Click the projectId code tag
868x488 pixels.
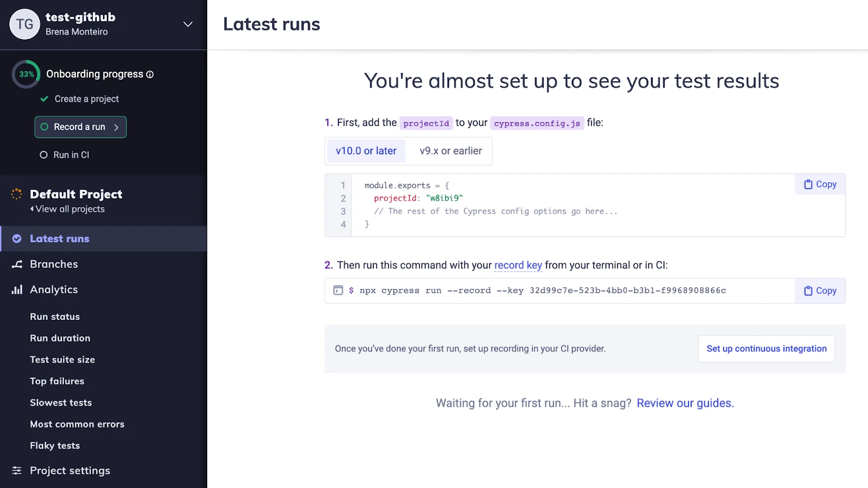click(426, 123)
